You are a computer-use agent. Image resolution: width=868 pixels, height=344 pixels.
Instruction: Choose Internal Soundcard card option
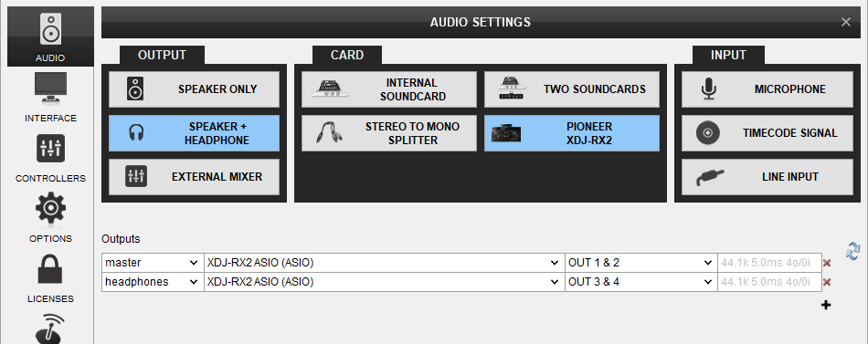pyautogui.click(x=388, y=89)
